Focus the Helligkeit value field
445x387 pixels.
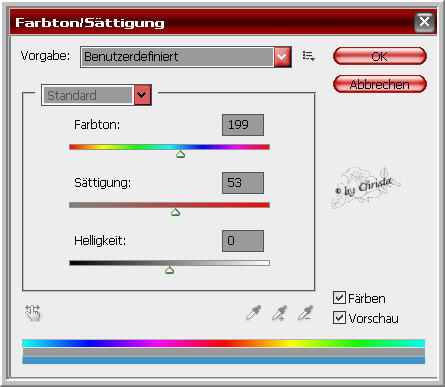point(243,241)
